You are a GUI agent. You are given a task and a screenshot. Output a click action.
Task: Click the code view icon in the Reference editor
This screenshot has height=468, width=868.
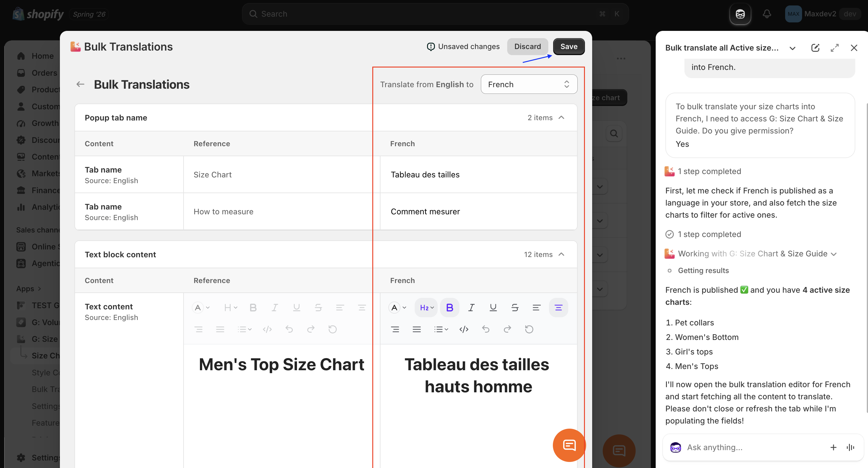pos(267,329)
